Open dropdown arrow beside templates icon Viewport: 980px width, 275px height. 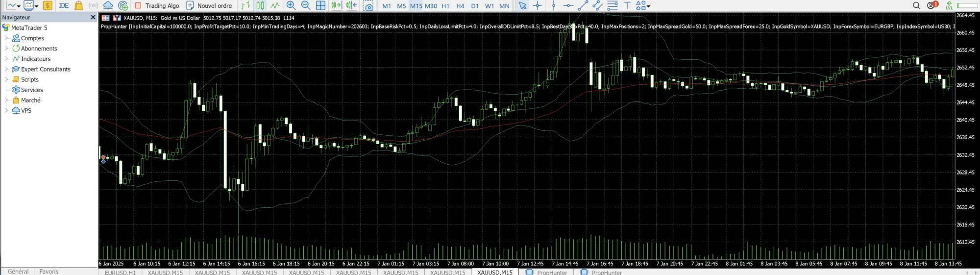pyautogui.click(x=37, y=6)
